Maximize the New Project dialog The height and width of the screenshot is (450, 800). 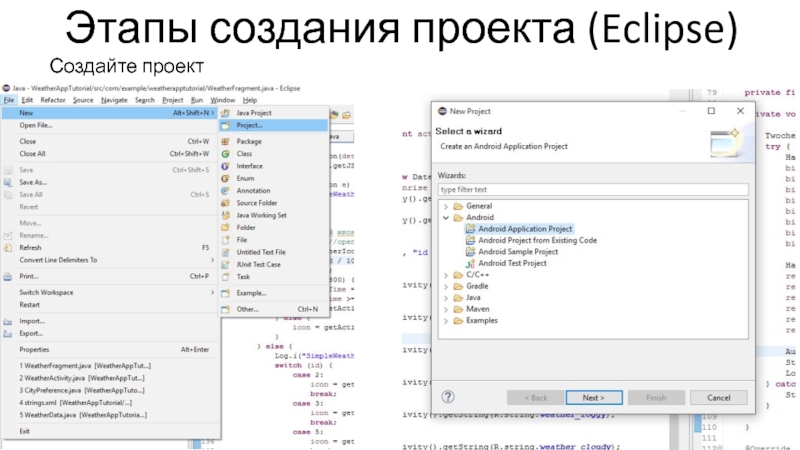coord(711,111)
